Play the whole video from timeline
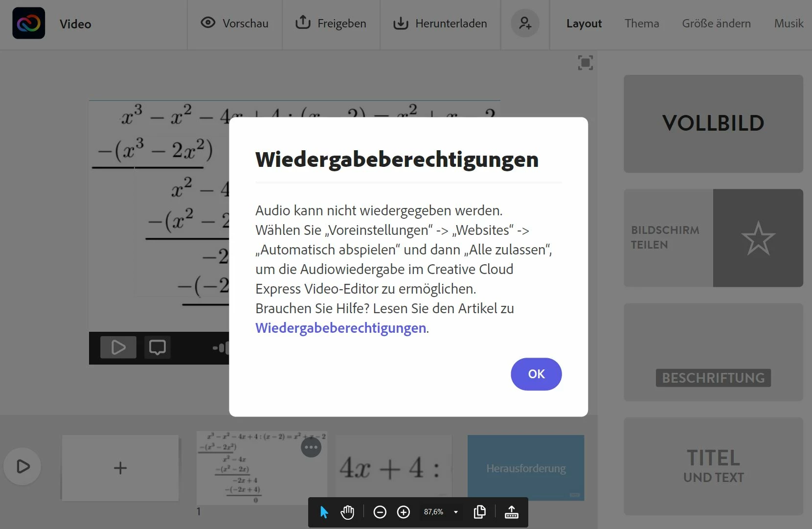812x529 pixels. [x=23, y=466]
